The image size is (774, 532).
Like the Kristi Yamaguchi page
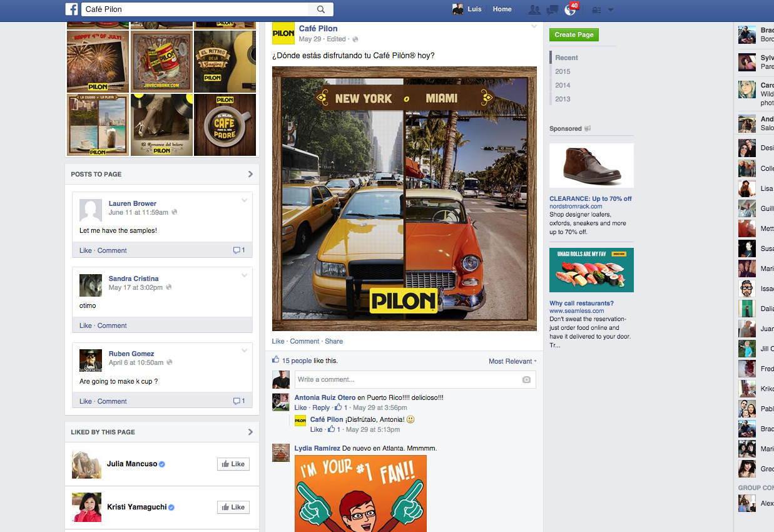[233, 507]
